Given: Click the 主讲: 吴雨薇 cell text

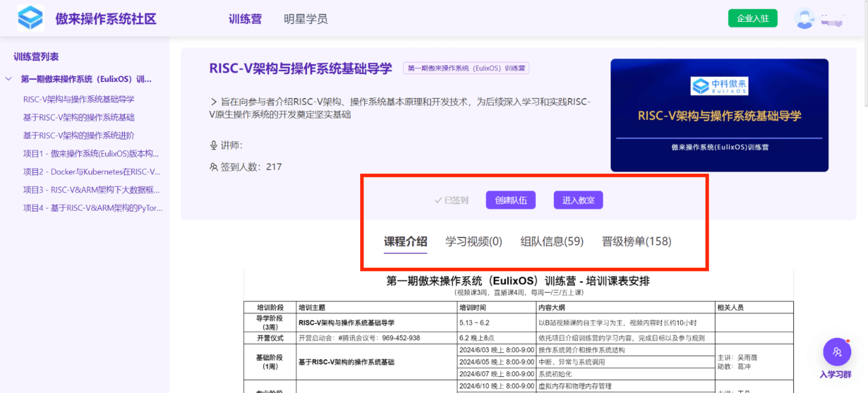Looking at the screenshot, I should 737,357.
